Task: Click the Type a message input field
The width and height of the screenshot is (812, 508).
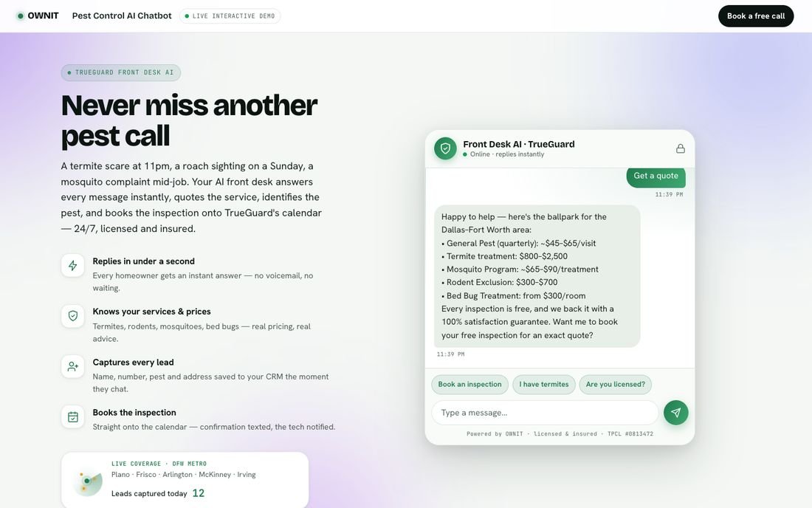Action: (545, 413)
